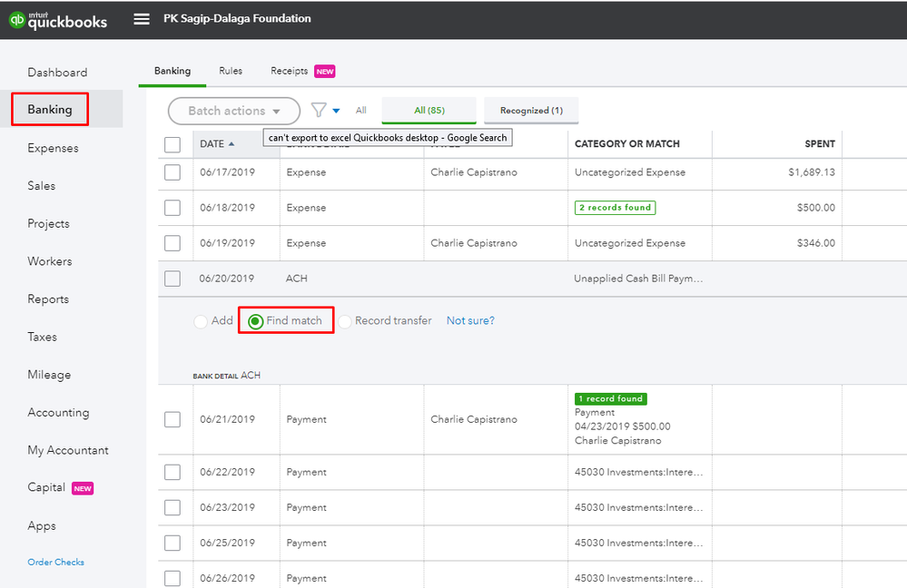The image size is (907, 588).
Task: Open Reports in the left sidebar
Action: click(48, 299)
